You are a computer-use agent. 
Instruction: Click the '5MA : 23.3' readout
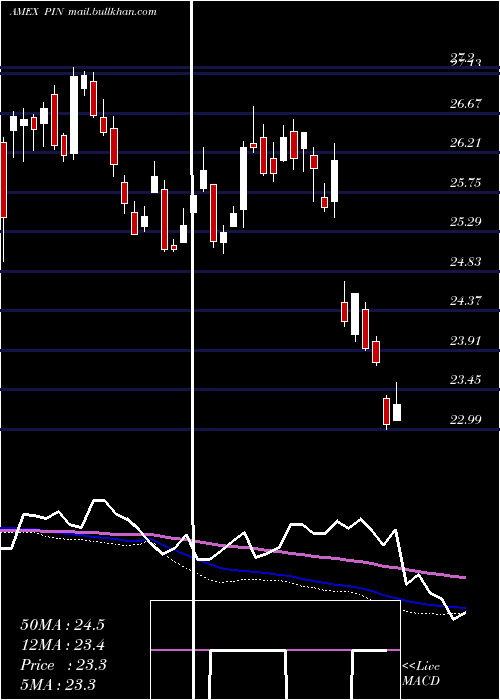[58, 685]
